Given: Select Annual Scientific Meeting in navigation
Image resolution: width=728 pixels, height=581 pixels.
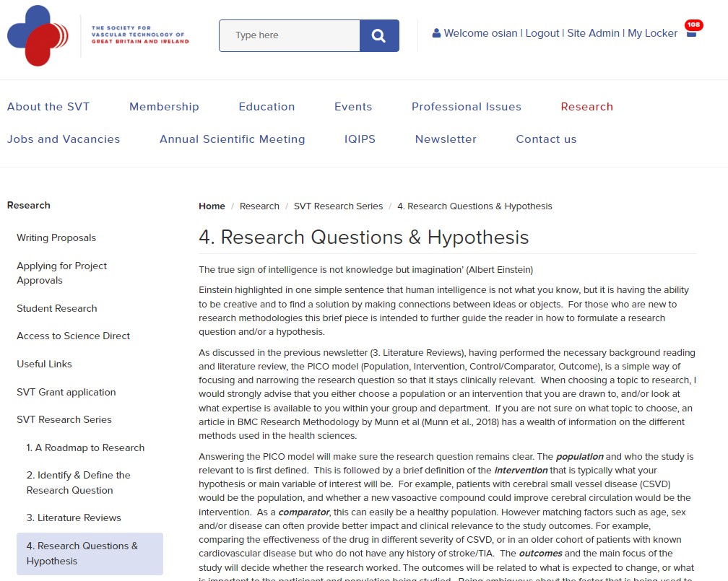Looking at the screenshot, I should pos(232,139).
